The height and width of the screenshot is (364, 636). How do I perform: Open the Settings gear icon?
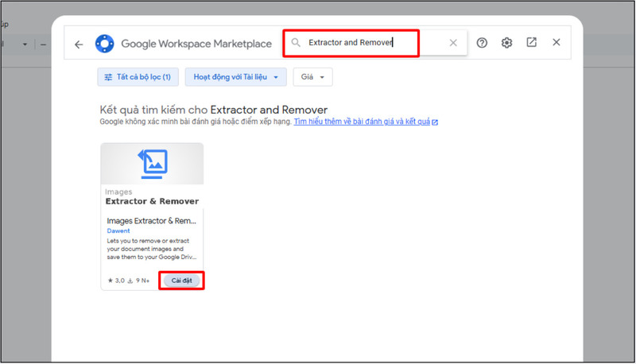pos(506,43)
